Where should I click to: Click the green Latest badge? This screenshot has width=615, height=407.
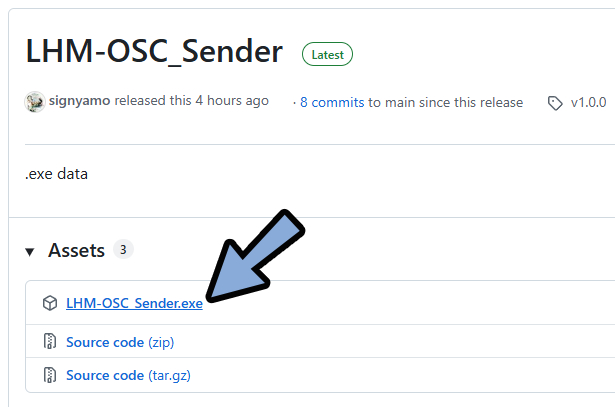pos(327,54)
